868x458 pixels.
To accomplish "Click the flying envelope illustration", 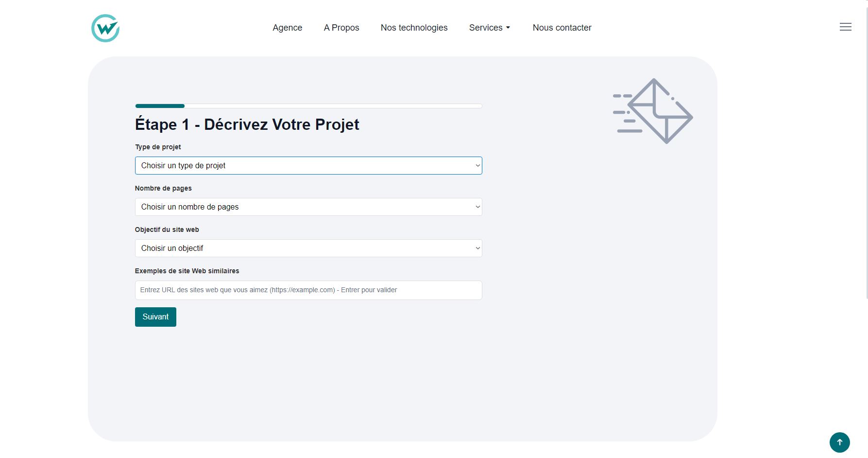I will (653, 111).
